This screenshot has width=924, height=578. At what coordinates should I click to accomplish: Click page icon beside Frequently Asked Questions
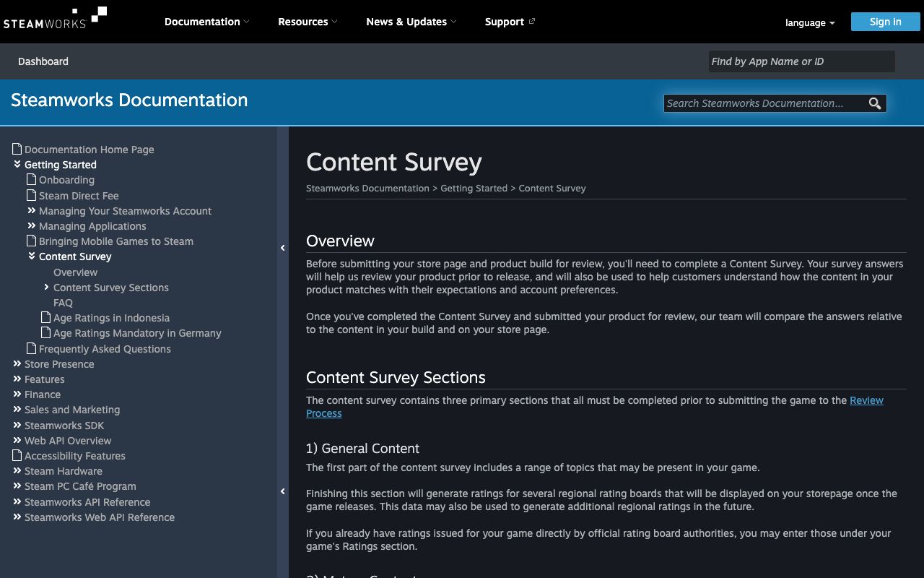[x=32, y=348]
